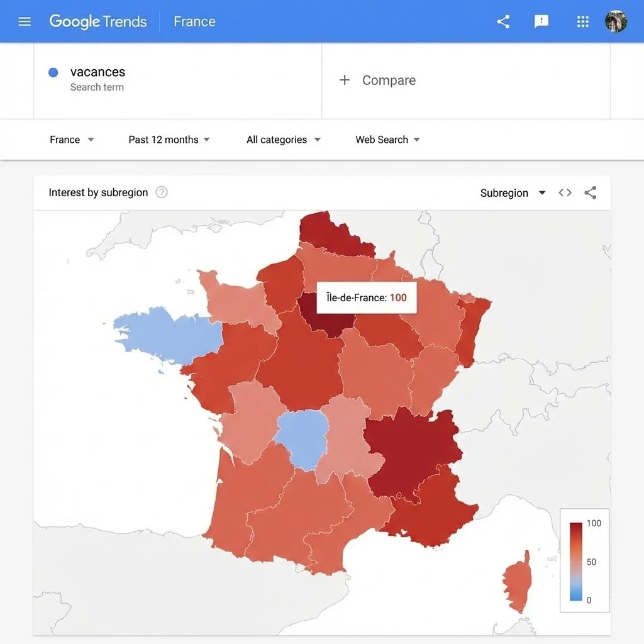
Task: Open the Web Search type dropdown
Action: 387,140
